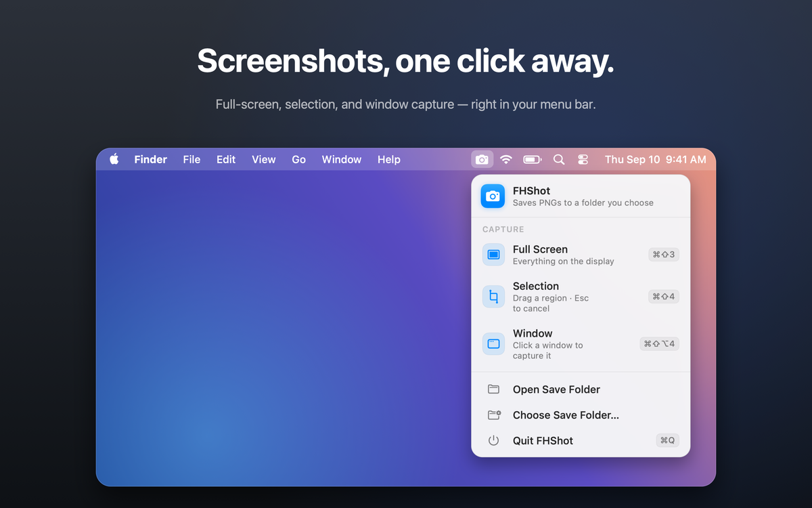812x508 pixels.
Task: Open Control Center toggles icon
Action: click(x=583, y=159)
